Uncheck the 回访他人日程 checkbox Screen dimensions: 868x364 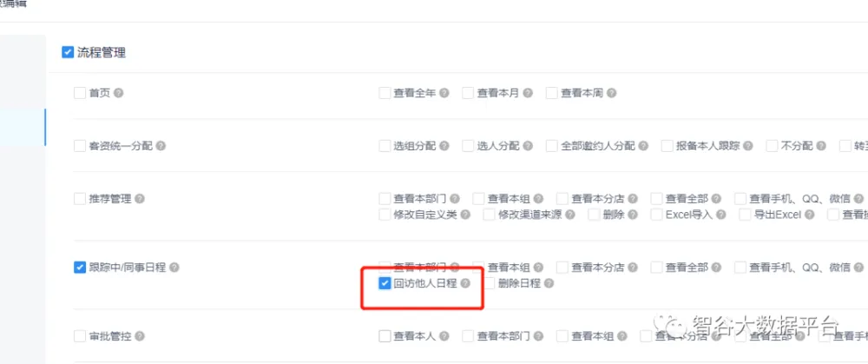[385, 283]
